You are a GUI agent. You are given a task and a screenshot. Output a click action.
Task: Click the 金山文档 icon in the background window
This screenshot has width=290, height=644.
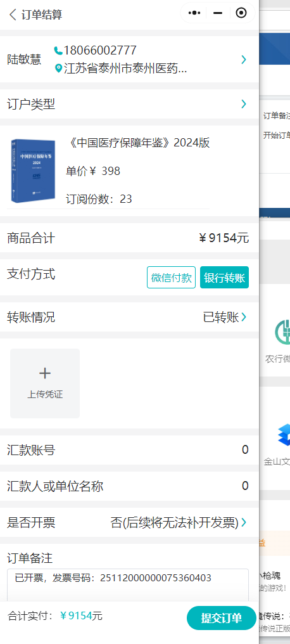click(284, 435)
